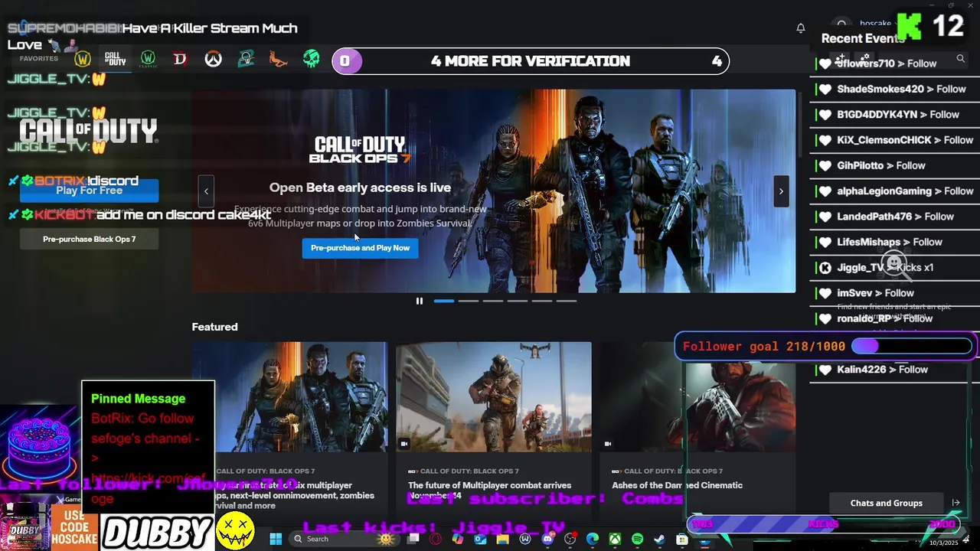Image resolution: width=980 pixels, height=551 pixels.
Task: Open World of Warcraft game icon
Action: 83,59
